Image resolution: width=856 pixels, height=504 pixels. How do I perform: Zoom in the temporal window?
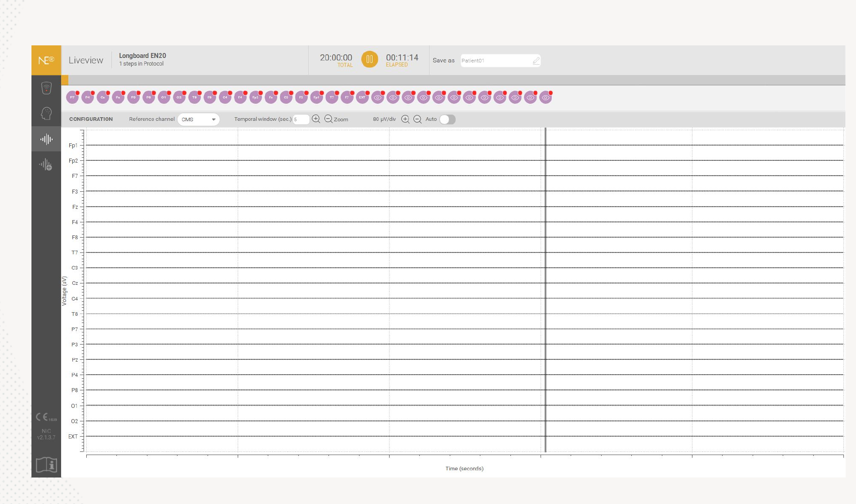(316, 119)
